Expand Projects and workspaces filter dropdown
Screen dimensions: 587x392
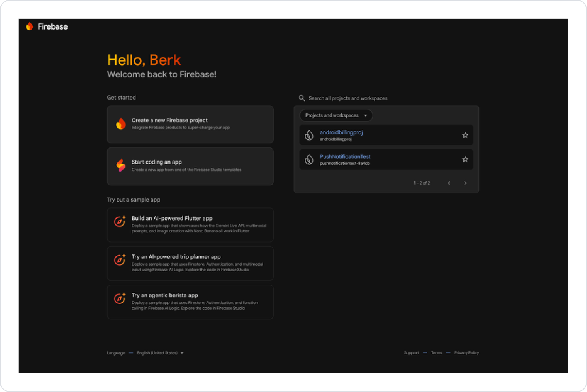[x=336, y=115]
